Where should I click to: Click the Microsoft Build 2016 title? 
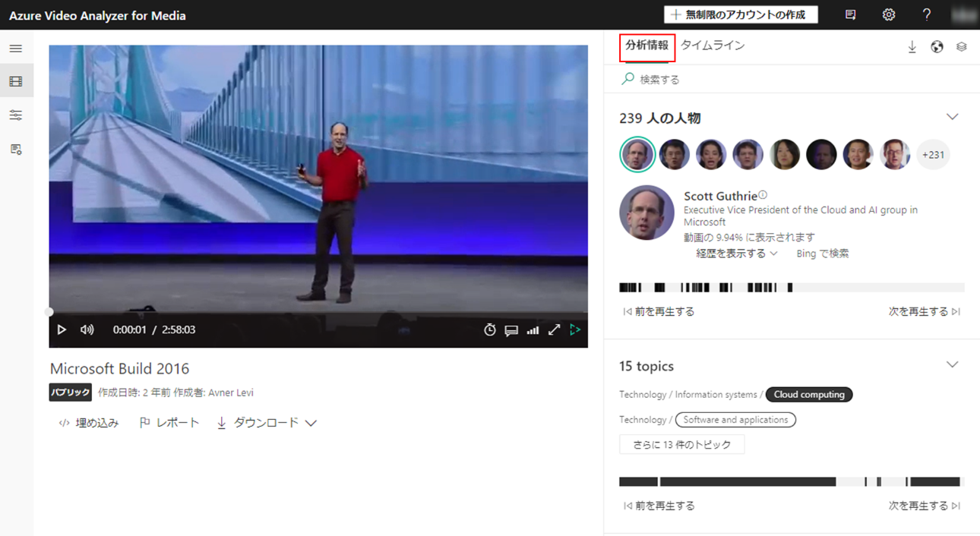119,369
